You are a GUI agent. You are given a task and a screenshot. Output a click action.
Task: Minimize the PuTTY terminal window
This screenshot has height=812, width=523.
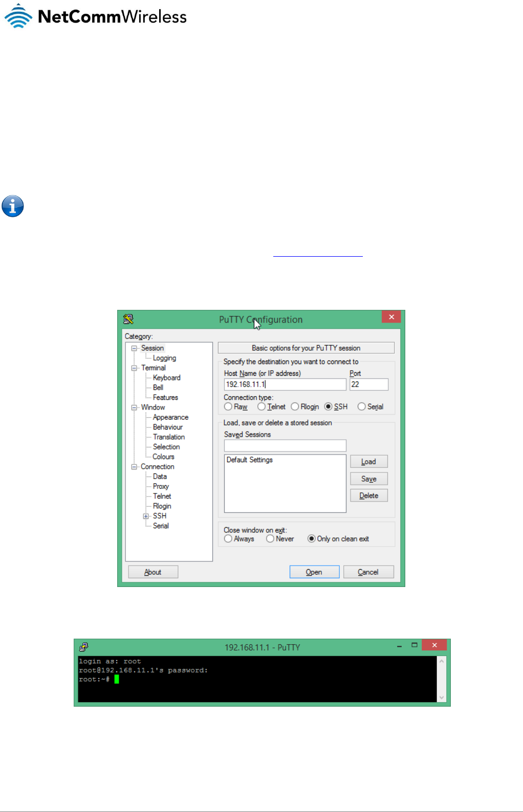click(399, 646)
